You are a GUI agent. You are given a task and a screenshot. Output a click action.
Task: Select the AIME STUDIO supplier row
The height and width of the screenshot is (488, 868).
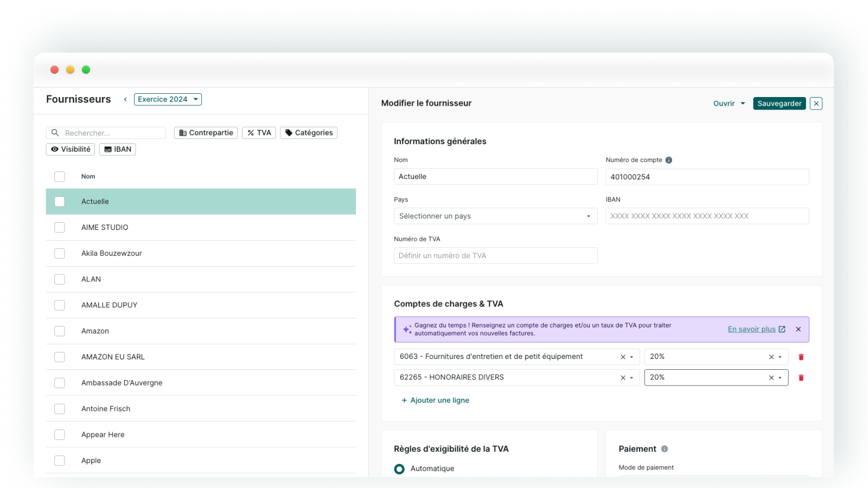(x=201, y=228)
